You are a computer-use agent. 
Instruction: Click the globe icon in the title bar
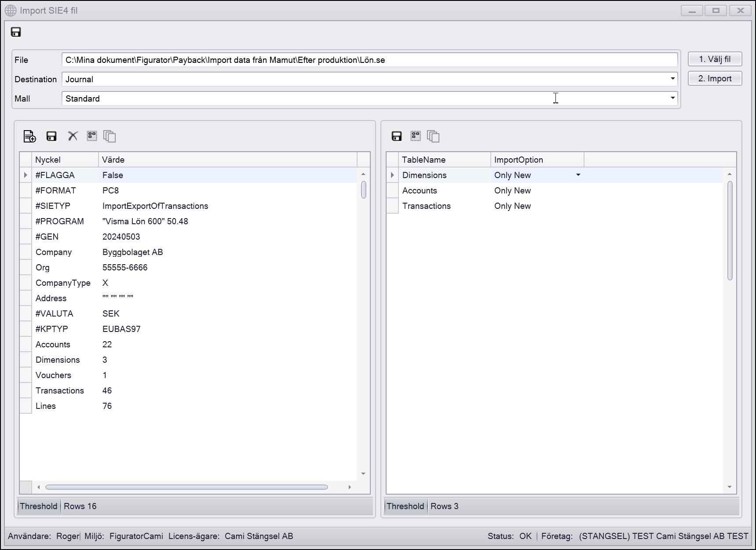pos(11,11)
